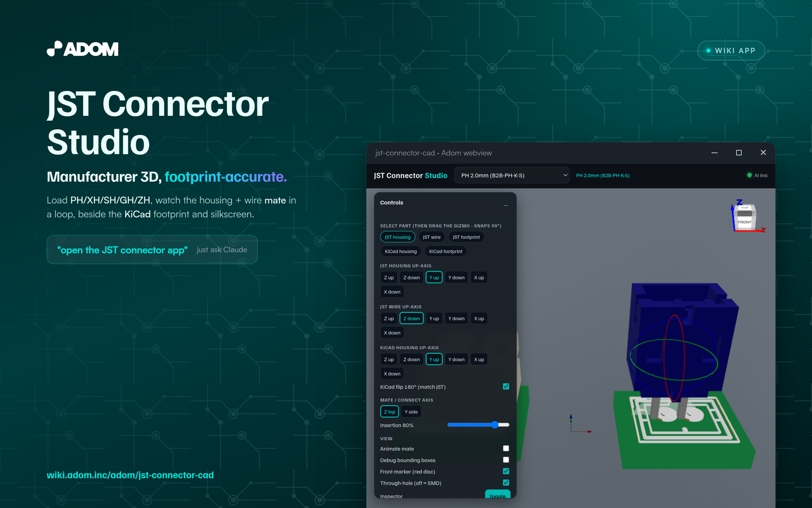Set JST wire up-axis to Z down
The width and height of the screenshot is (812, 508).
(x=411, y=318)
